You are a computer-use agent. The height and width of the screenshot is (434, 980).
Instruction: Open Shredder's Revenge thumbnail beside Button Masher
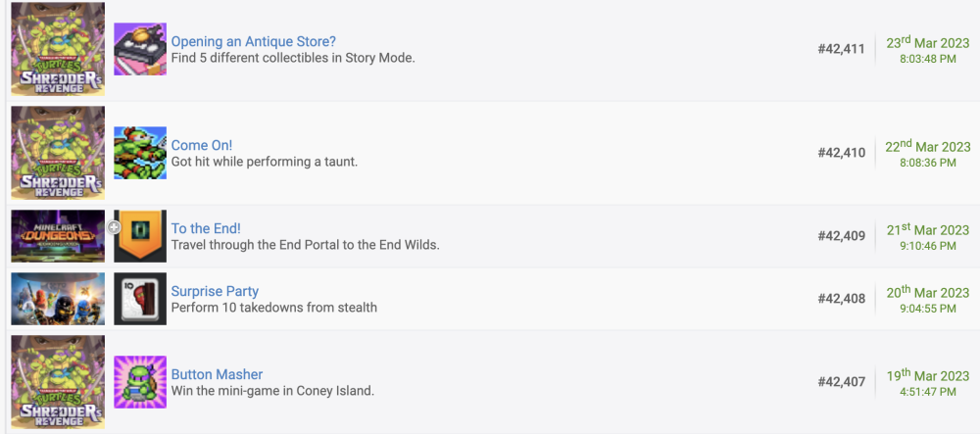(58, 382)
